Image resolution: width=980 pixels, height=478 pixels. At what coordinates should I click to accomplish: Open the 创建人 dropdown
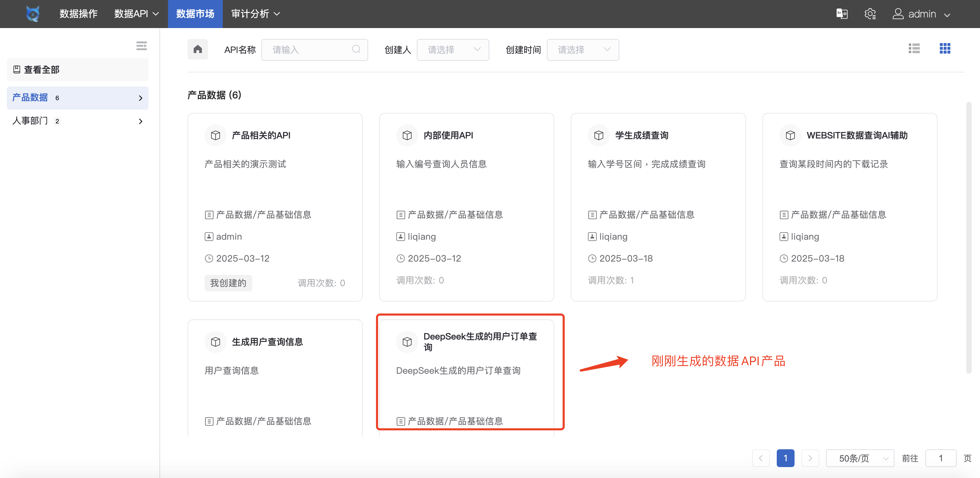click(453, 50)
